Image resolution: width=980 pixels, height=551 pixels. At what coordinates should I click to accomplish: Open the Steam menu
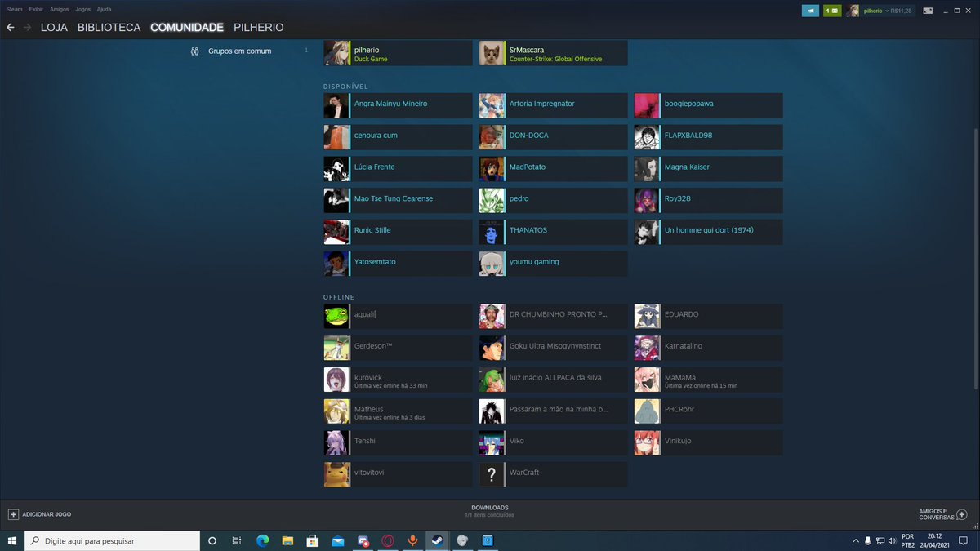click(14, 9)
